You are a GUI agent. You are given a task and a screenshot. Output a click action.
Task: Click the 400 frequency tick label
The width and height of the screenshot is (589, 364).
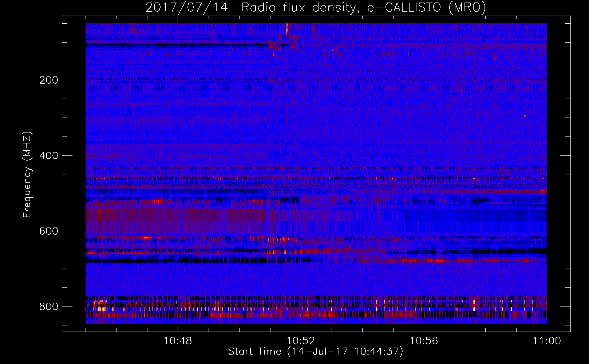(48, 156)
